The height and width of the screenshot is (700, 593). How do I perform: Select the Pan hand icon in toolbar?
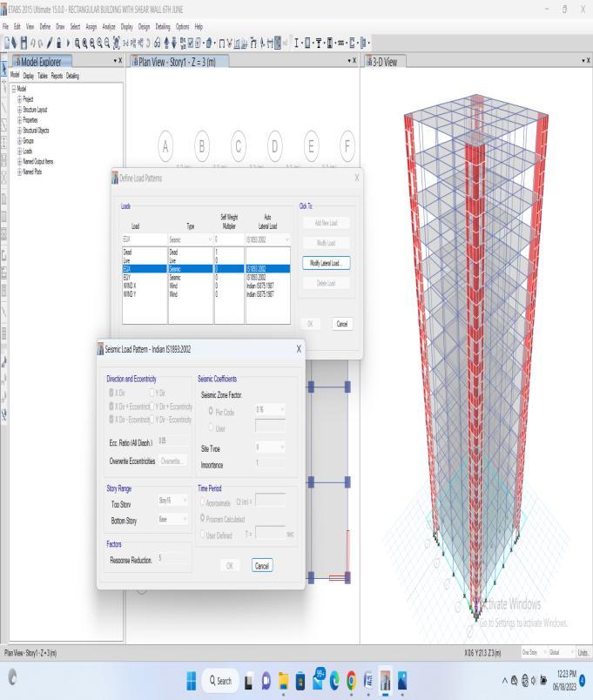116,44
